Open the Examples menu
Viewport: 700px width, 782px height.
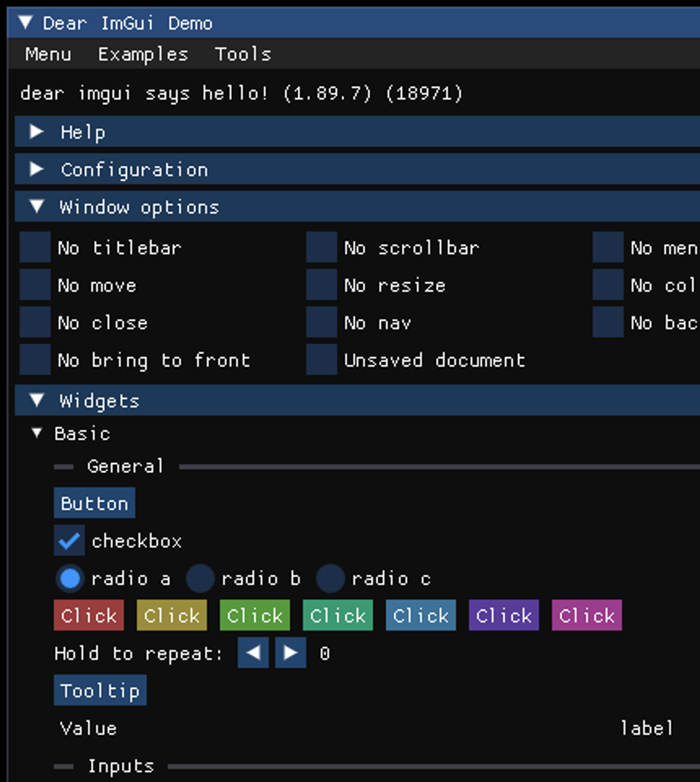tap(143, 54)
